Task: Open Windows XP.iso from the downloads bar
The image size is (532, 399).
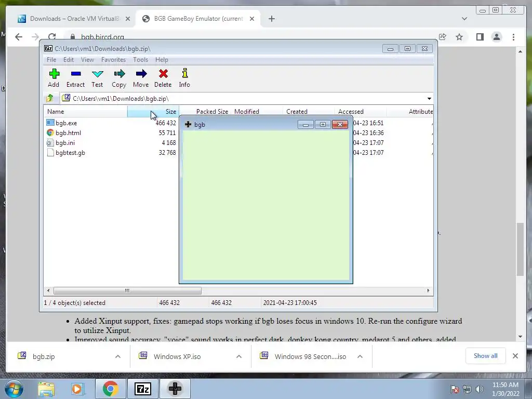Action: [177, 356]
